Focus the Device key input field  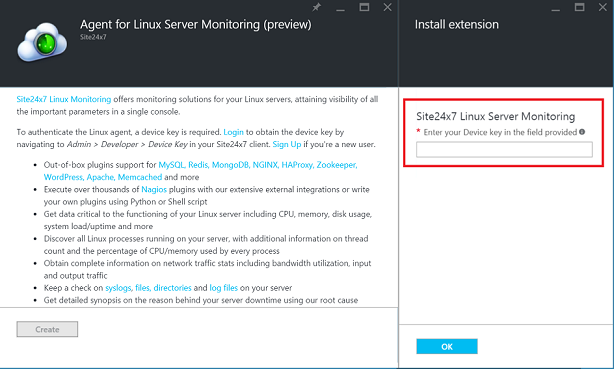pyautogui.click(x=504, y=150)
